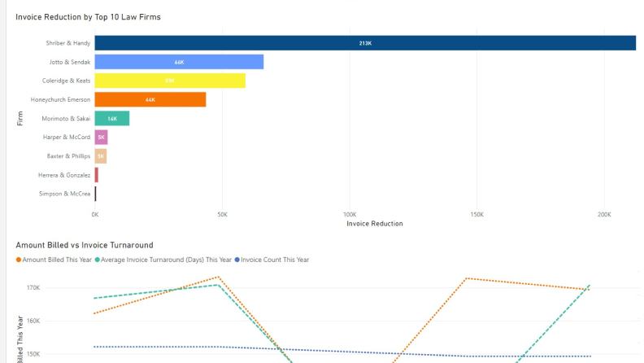The image size is (644, 363).
Task: Select the Jotto & Sendak blue bar
Action: (179, 62)
